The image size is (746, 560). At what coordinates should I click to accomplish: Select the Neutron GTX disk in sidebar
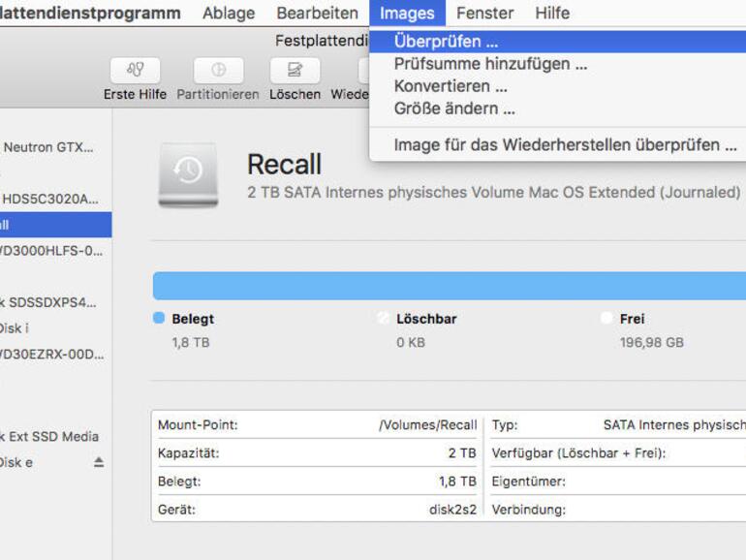point(55,147)
